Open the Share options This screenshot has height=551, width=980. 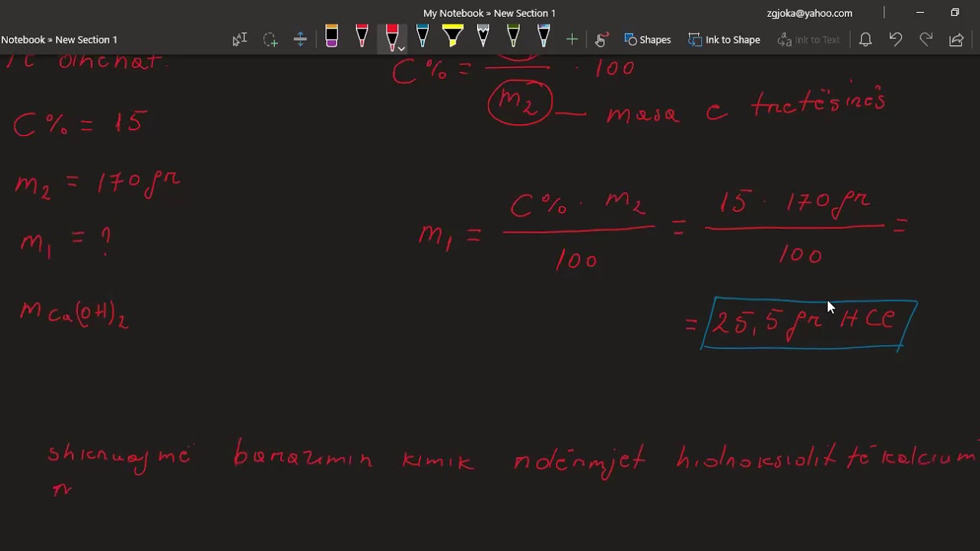tap(956, 39)
